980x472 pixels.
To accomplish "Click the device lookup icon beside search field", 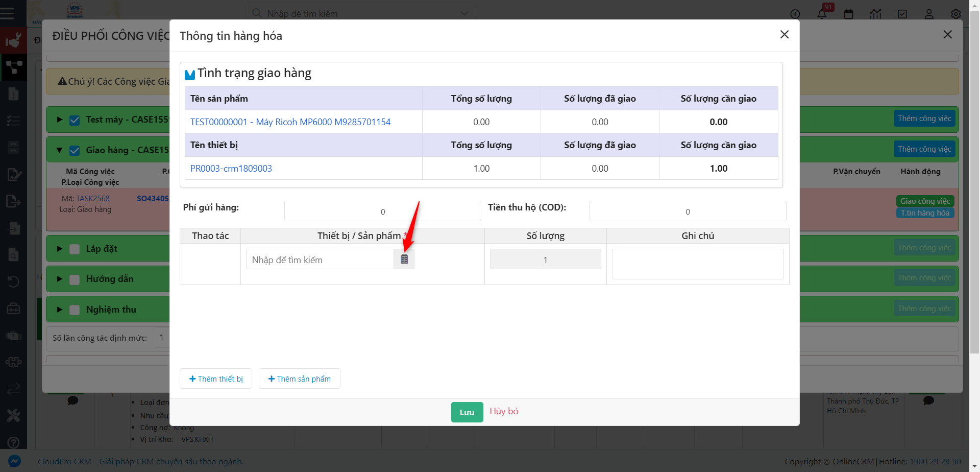I will pyautogui.click(x=404, y=259).
